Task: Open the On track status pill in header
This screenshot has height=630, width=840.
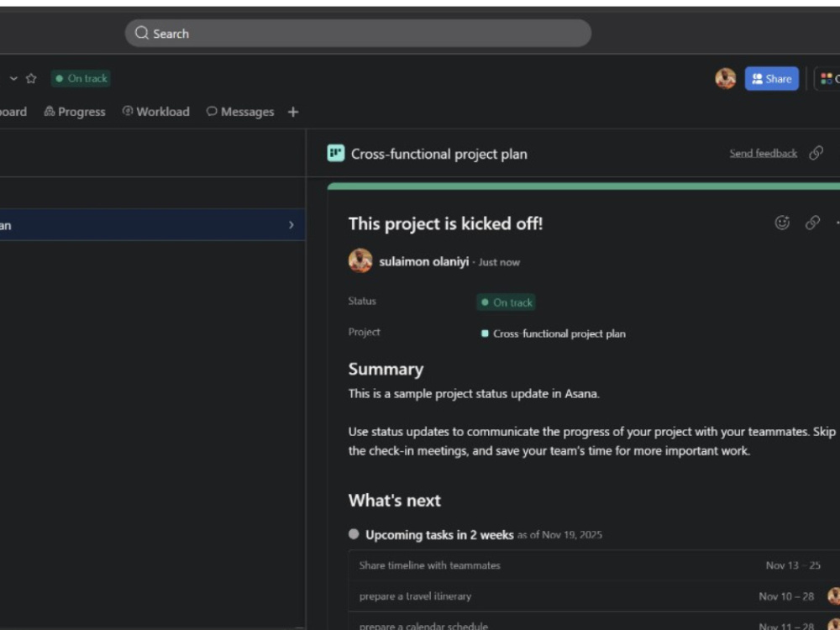Action: coord(81,78)
